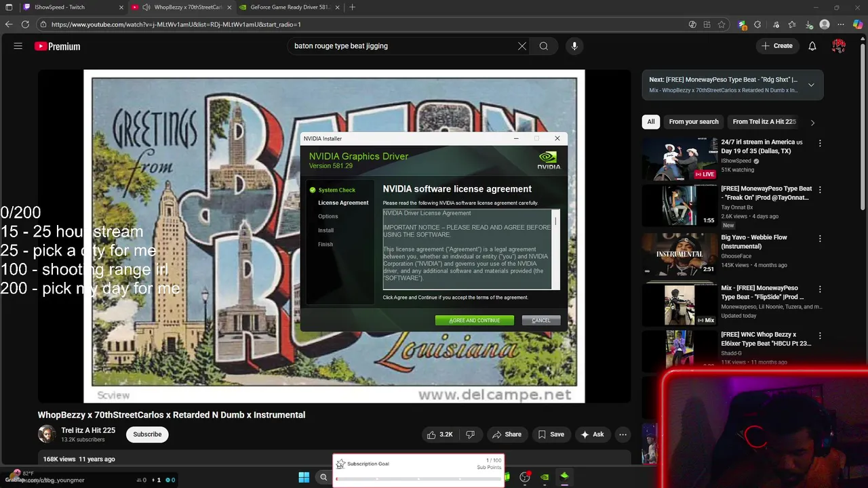Click the Create button on YouTube
868x488 pixels.
point(776,46)
